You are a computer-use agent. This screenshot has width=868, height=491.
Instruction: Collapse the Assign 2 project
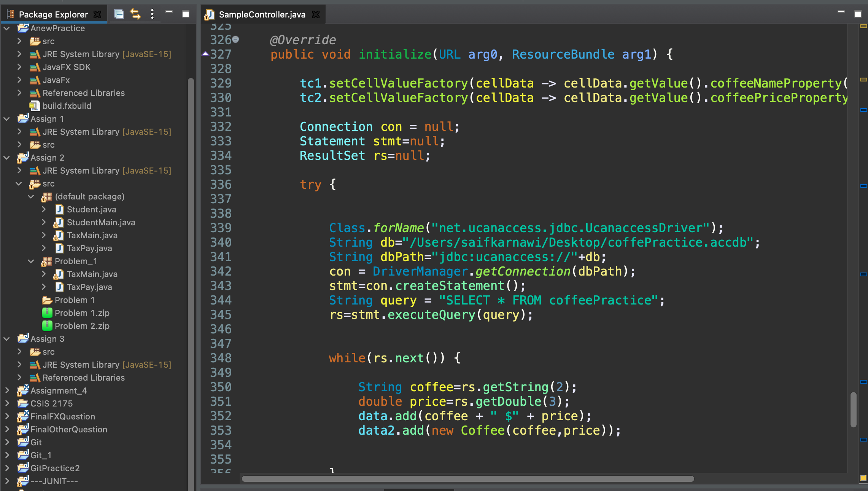(x=6, y=158)
